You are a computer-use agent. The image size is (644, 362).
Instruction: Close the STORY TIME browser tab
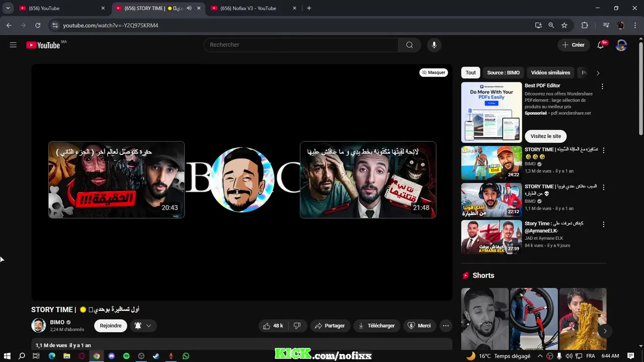pyautogui.click(x=199, y=8)
